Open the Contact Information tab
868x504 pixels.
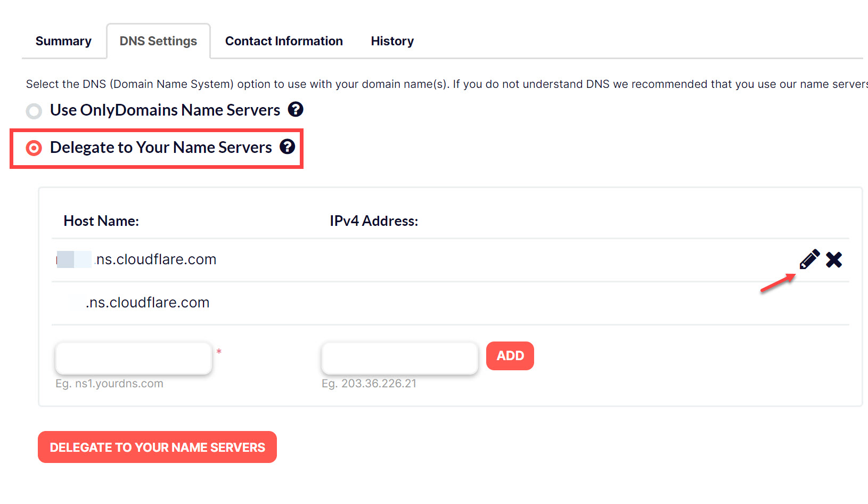pyautogui.click(x=283, y=40)
